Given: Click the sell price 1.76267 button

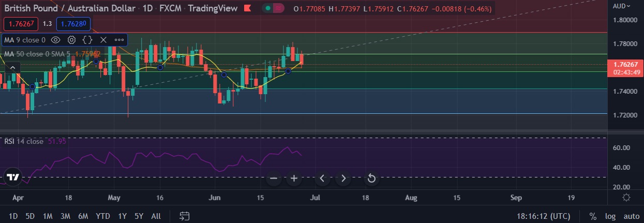Looking at the screenshot, I should [x=20, y=24].
